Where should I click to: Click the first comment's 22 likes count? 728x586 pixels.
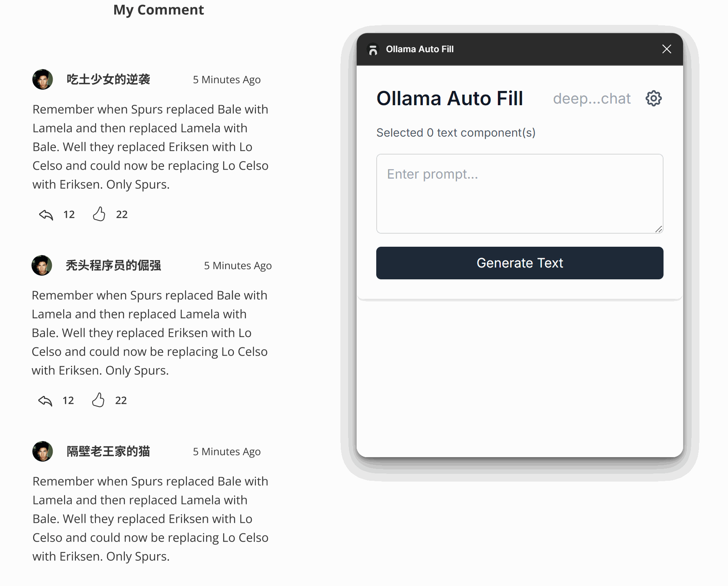122,214
